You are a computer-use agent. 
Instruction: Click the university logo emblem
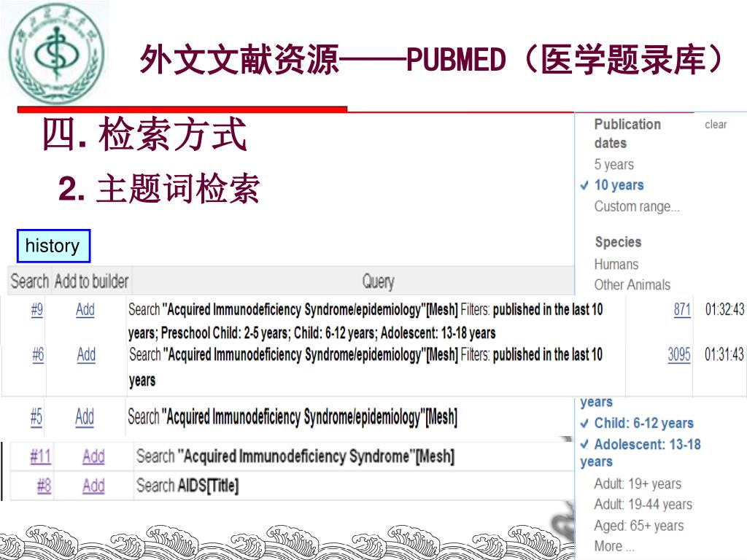coord(56,53)
